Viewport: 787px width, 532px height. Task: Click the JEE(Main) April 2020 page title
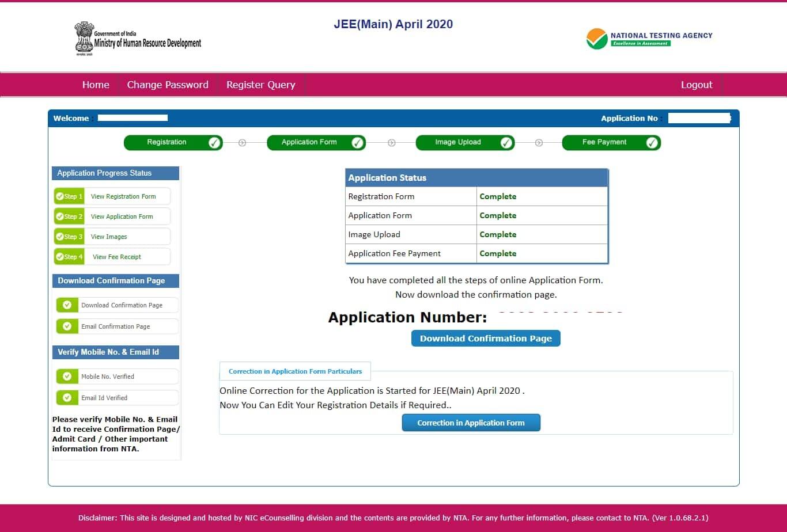point(393,24)
